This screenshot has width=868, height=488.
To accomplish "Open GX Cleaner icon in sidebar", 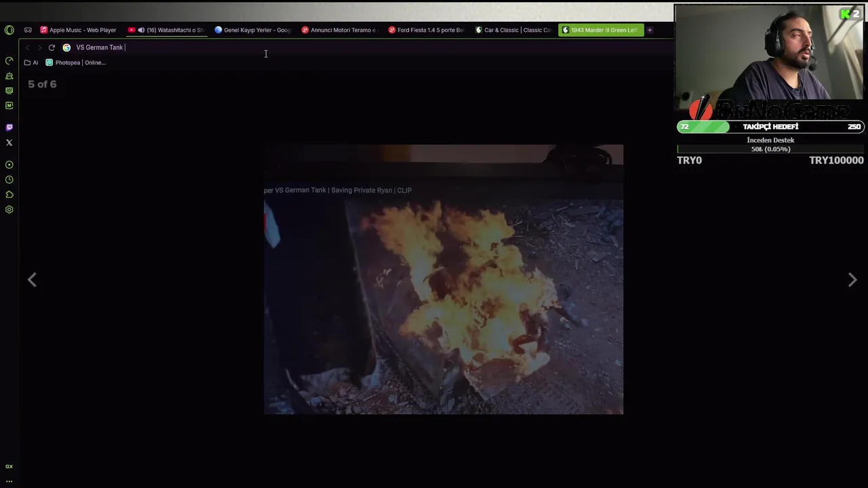I will tap(9, 76).
